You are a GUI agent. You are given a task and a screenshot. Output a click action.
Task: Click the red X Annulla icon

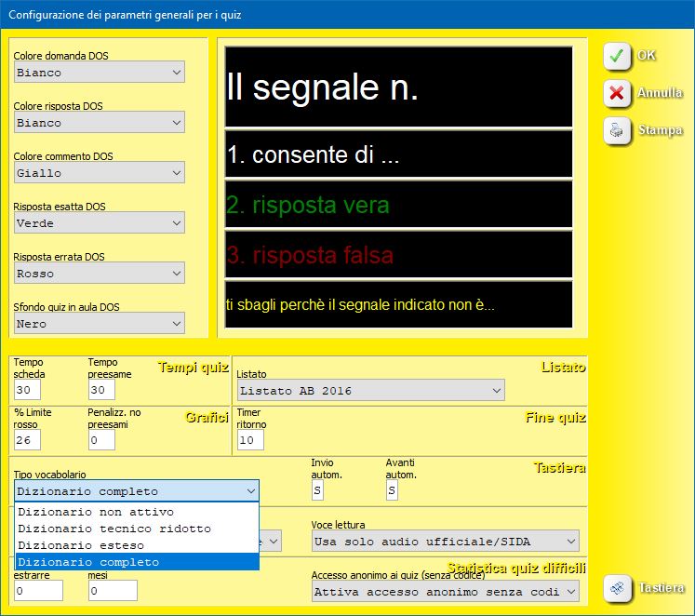pos(616,93)
